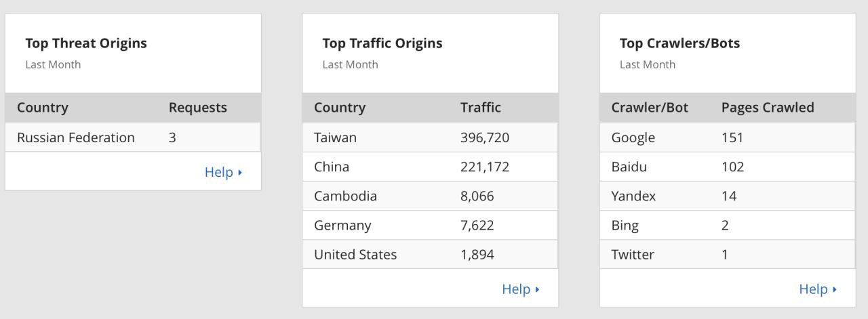Screen dimensions: 868x319
Task: Click the Top Traffic Origins title
Action: (x=382, y=43)
